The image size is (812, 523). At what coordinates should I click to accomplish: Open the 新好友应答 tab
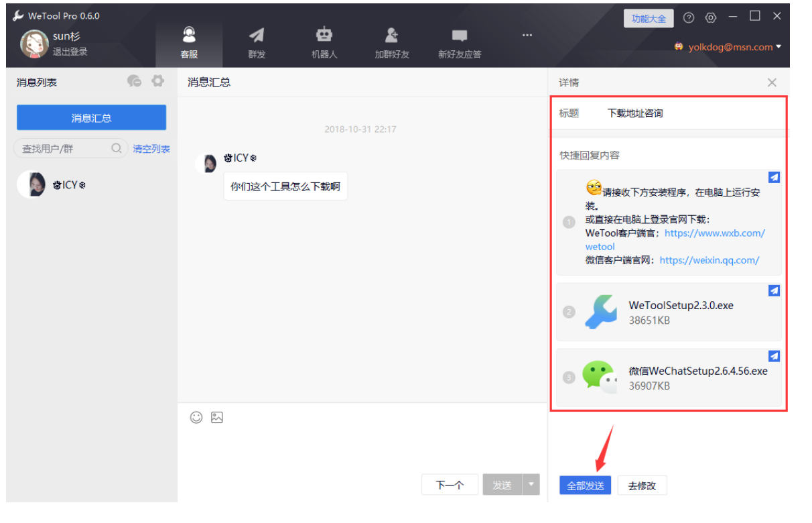[460, 44]
